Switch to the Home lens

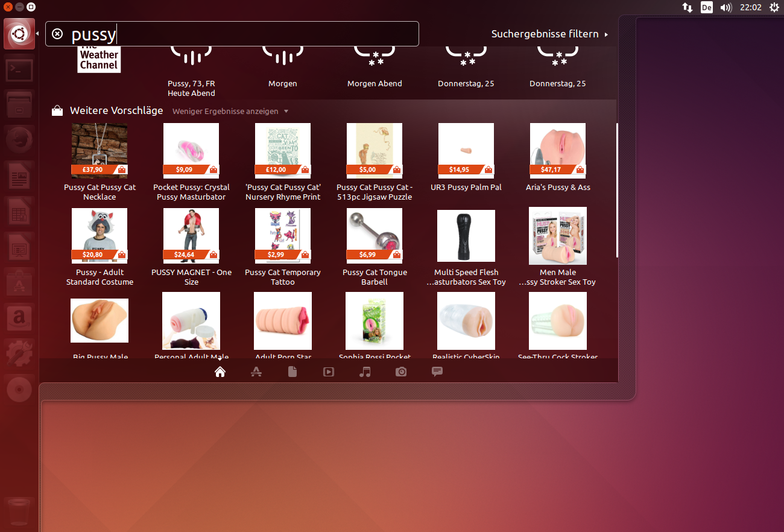[220, 372]
